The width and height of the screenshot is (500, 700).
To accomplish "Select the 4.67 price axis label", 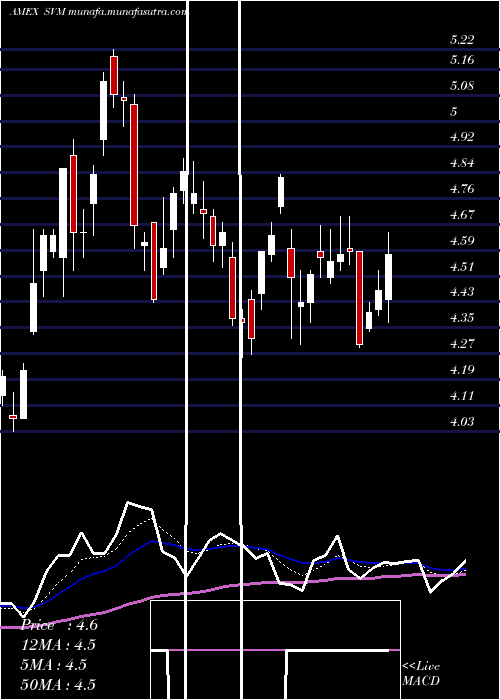I will click(462, 214).
